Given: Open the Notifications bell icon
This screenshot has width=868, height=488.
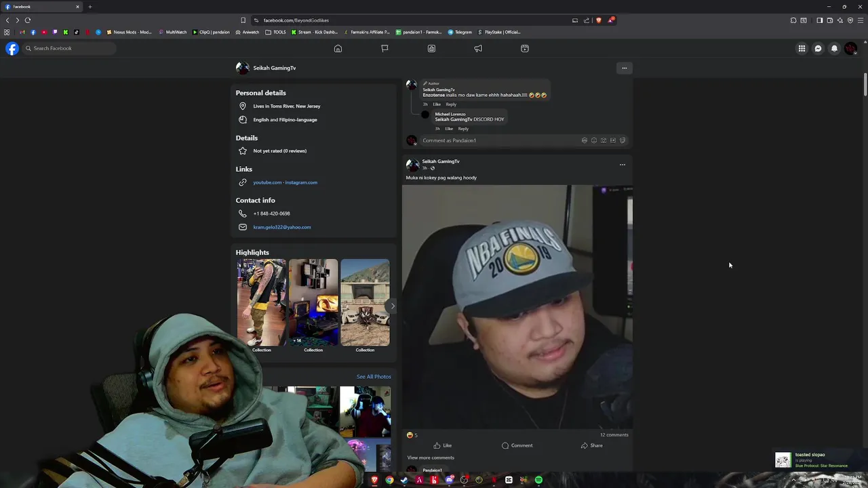Looking at the screenshot, I should (834, 48).
